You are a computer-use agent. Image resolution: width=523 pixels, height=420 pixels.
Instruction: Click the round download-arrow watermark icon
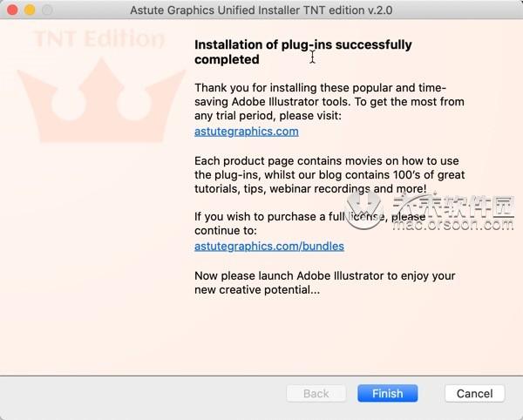[363, 210]
